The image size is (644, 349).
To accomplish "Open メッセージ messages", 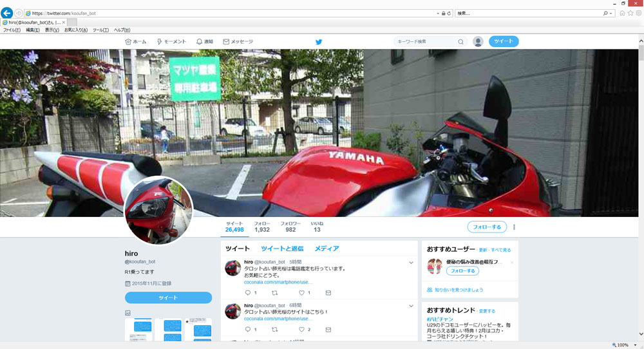I will click(x=238, y=42).
